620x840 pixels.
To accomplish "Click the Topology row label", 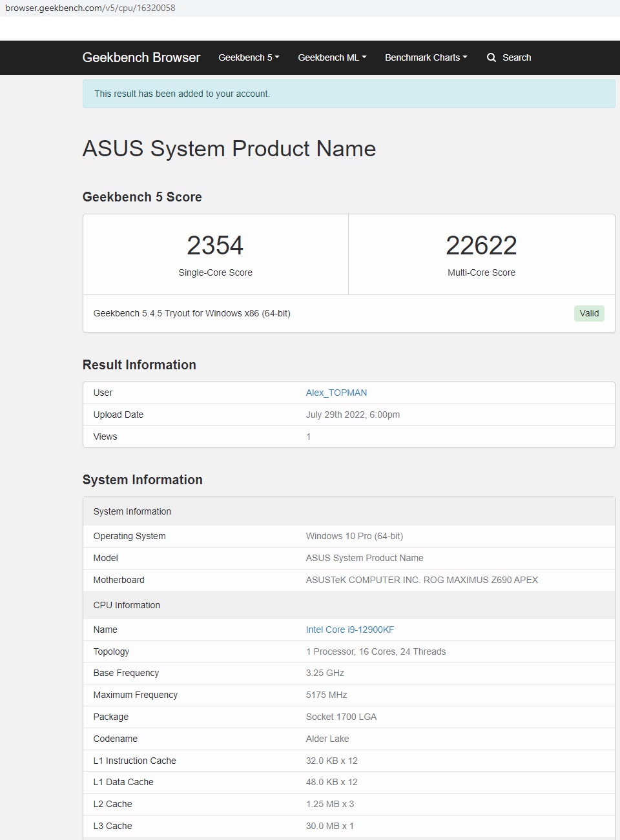I will (111, 651).
